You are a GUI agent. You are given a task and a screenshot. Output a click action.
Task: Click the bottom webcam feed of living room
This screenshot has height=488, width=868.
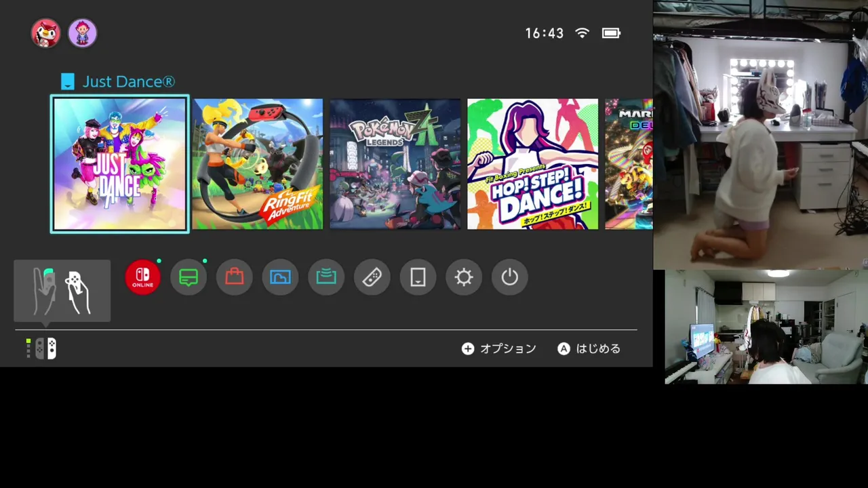(x=766, y=327)
